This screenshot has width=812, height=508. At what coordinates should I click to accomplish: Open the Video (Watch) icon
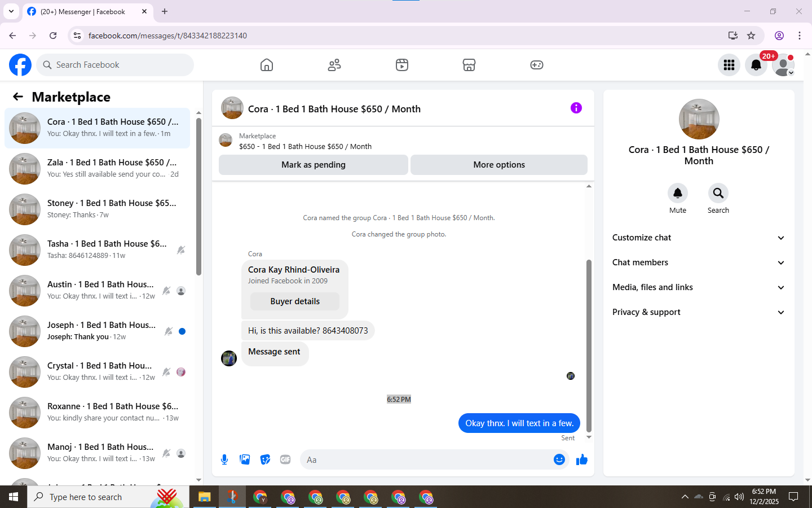point(402,65)
